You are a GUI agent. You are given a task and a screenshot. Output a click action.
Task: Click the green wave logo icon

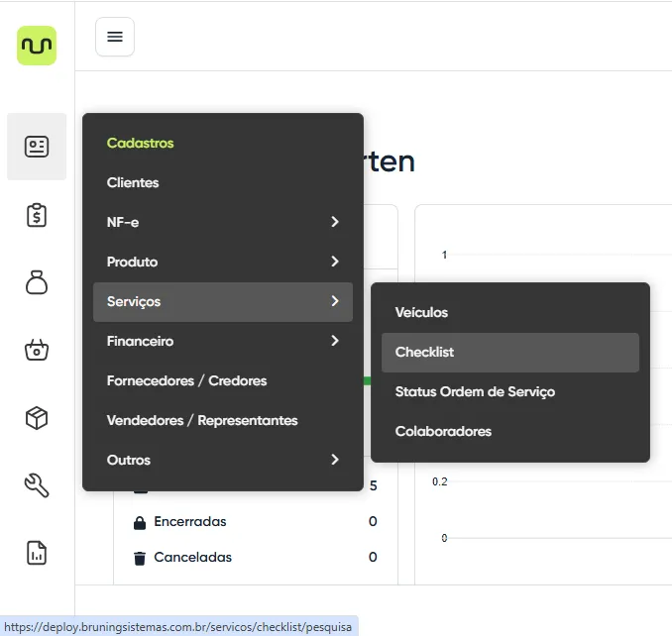click(x=37, y=46)
